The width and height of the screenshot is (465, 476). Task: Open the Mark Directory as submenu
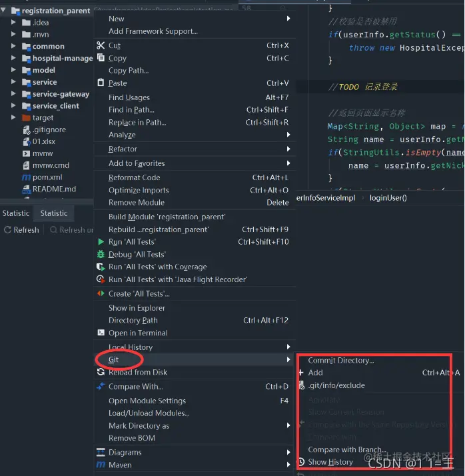[195, 425]
